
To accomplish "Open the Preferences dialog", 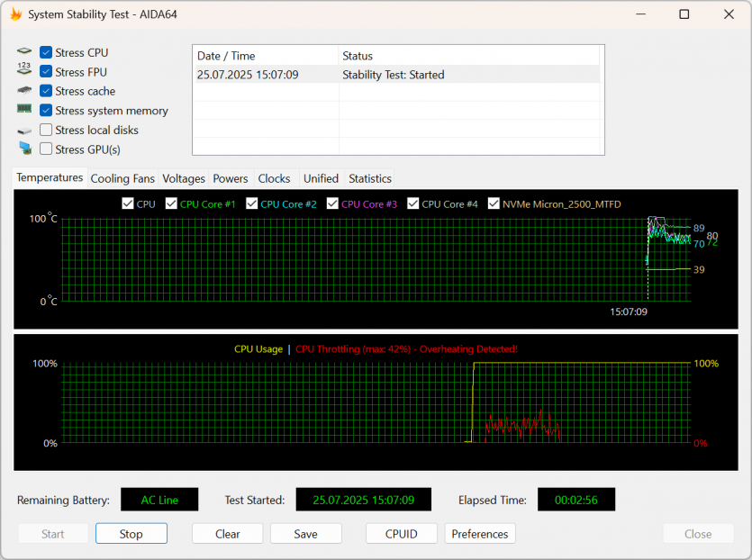I will (x=480, y=534).
